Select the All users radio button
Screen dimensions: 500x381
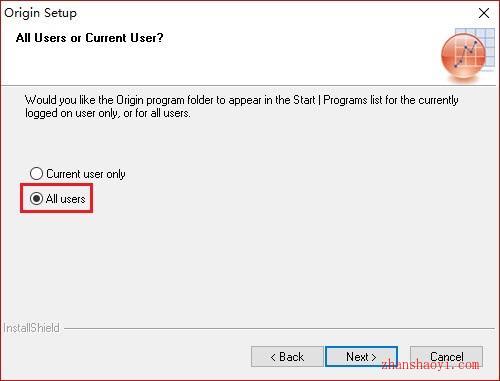click(x=36, y=199)
